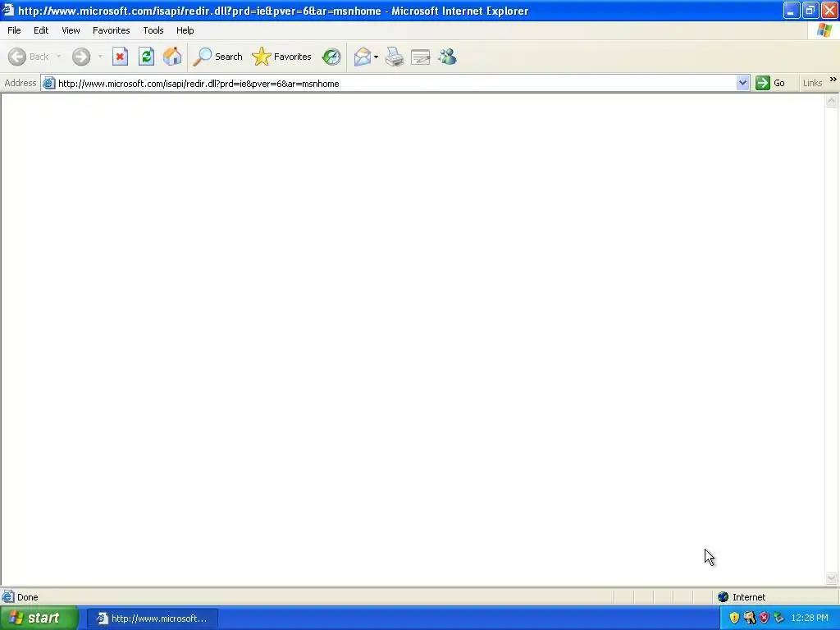Click the Links toolbar label
This screenshot has width=840, height=630.
[x=812, y=83]
